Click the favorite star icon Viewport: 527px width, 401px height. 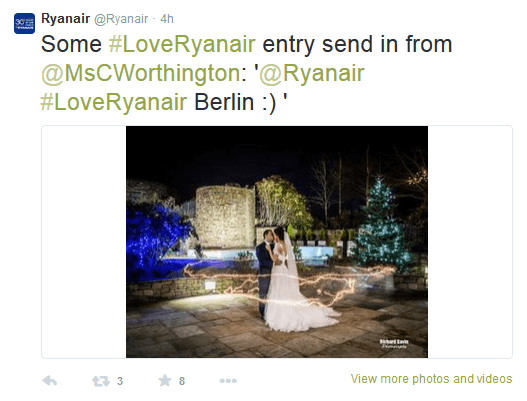tap(165, 380)
